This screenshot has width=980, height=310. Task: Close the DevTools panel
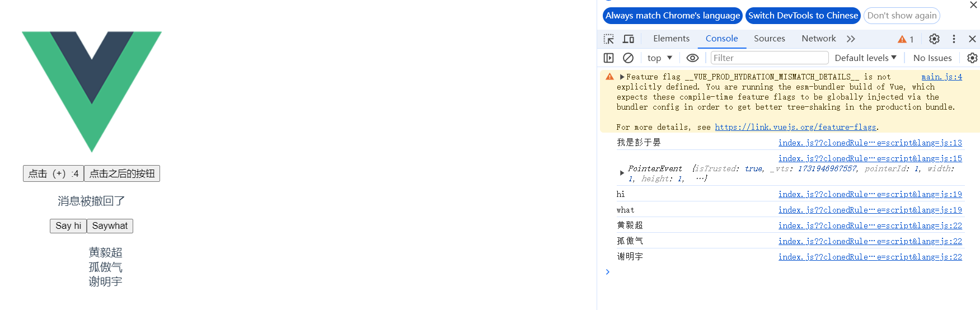coord(972,39)
